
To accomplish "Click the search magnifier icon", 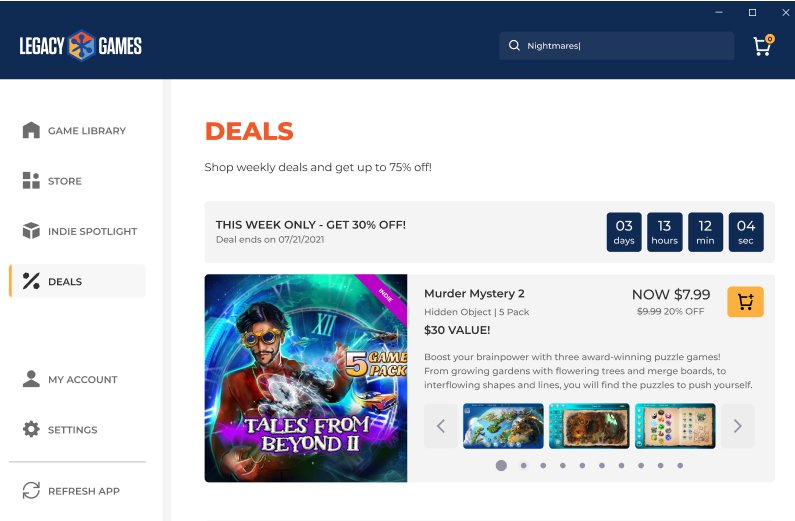I will pyautogui.click(x=514, y=46).
